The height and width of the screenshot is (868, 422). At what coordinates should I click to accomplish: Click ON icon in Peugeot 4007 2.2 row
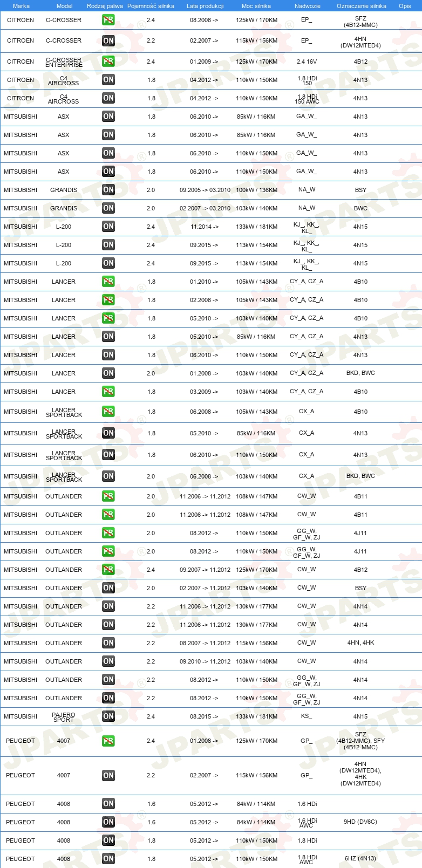tap(108, 775)
